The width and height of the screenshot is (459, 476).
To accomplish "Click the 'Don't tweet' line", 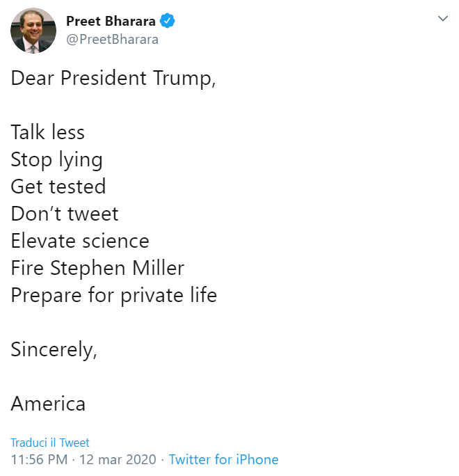I will coord(65,214).
